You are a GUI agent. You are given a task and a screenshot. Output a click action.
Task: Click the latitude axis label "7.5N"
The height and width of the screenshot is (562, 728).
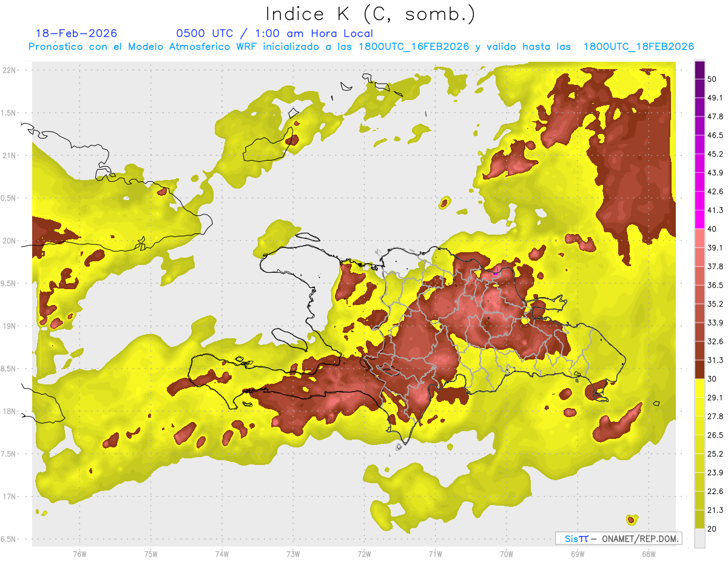[9, 454]
